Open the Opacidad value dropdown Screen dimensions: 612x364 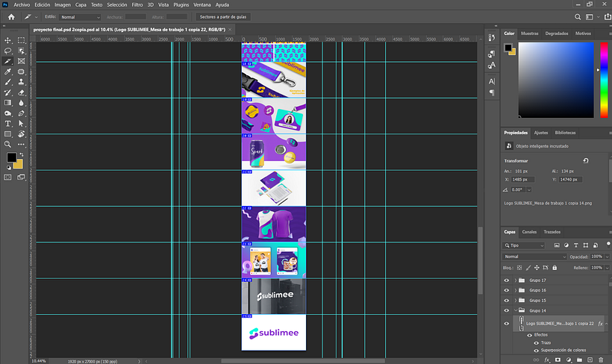(x=607, y=257)
